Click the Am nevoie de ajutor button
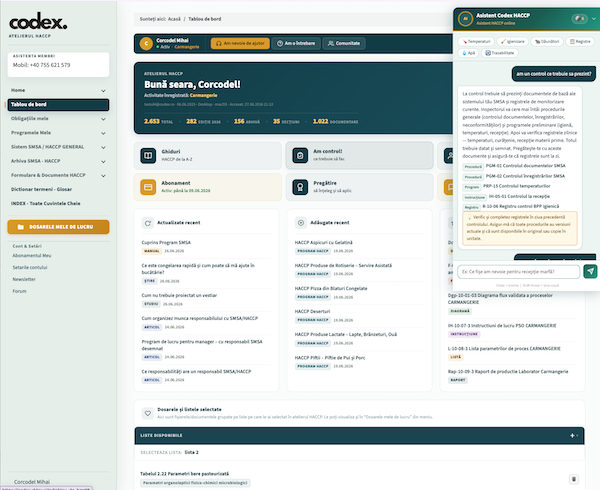 240,43
